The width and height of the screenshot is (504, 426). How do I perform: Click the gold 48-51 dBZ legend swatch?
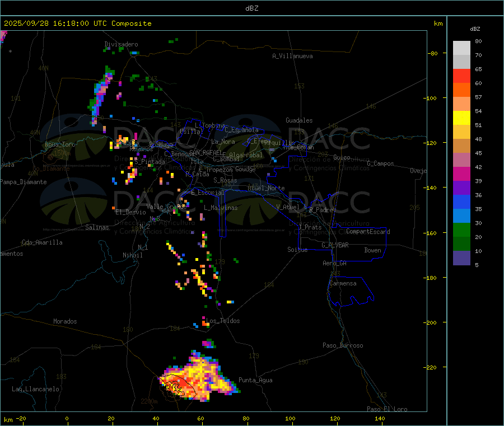click(x=461, y=132)
